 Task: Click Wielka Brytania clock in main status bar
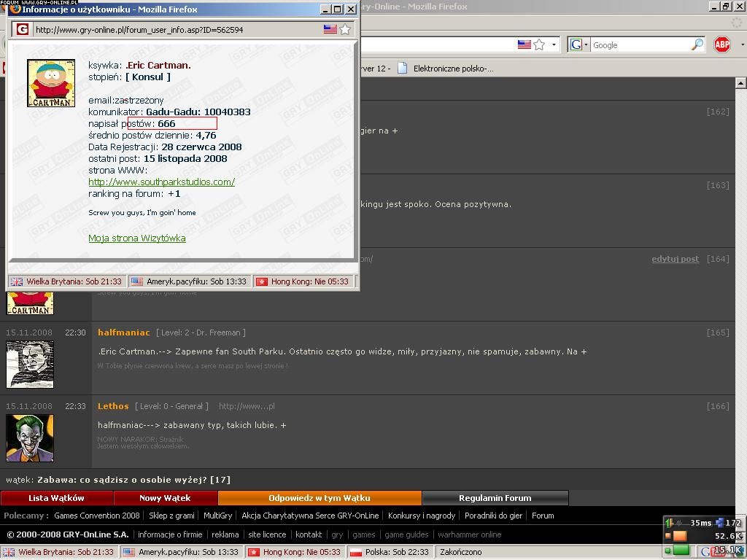click(x=59, y=553)
